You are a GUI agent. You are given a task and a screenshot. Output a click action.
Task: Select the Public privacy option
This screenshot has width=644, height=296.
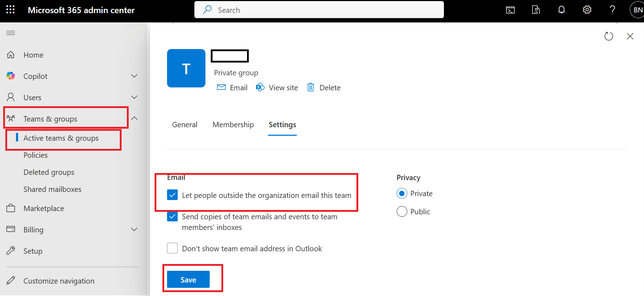pos(402,211)
